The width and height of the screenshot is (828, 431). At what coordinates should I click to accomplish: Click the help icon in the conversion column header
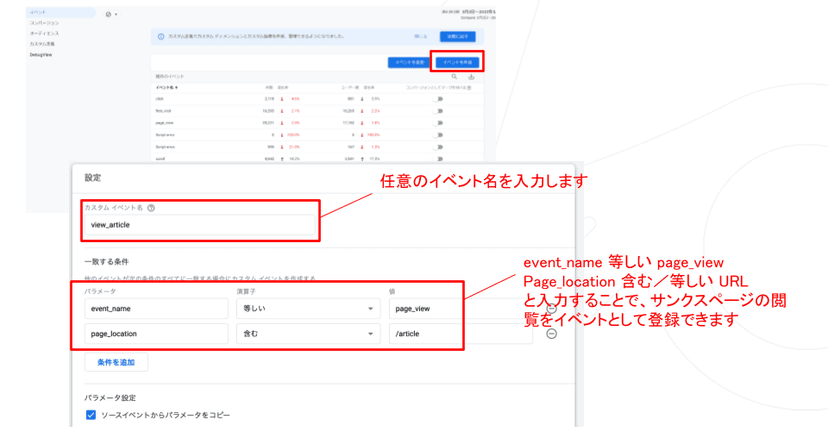click(469, 88)
